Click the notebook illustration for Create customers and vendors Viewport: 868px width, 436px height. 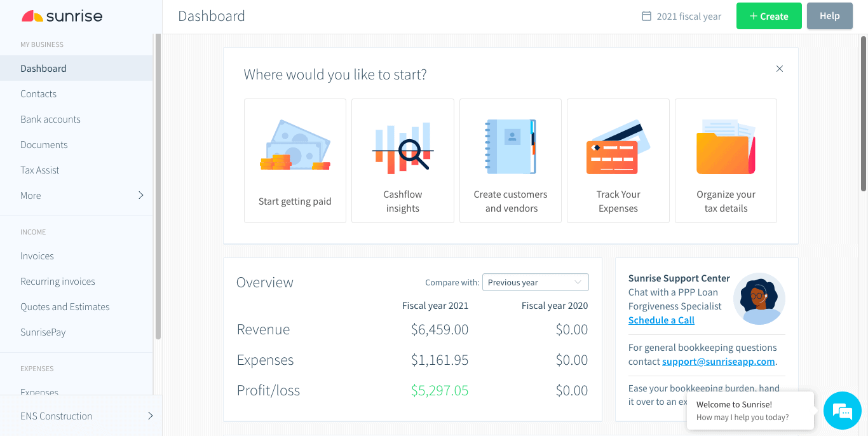(511, 147)
